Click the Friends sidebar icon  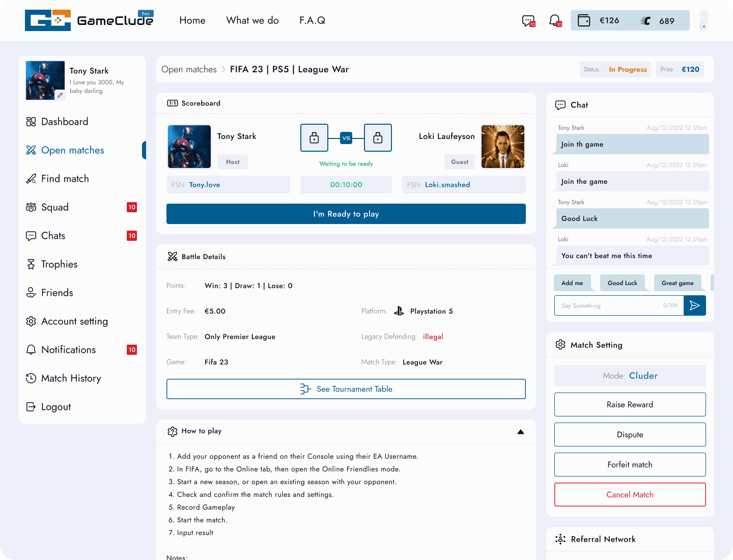pos(31,293)
